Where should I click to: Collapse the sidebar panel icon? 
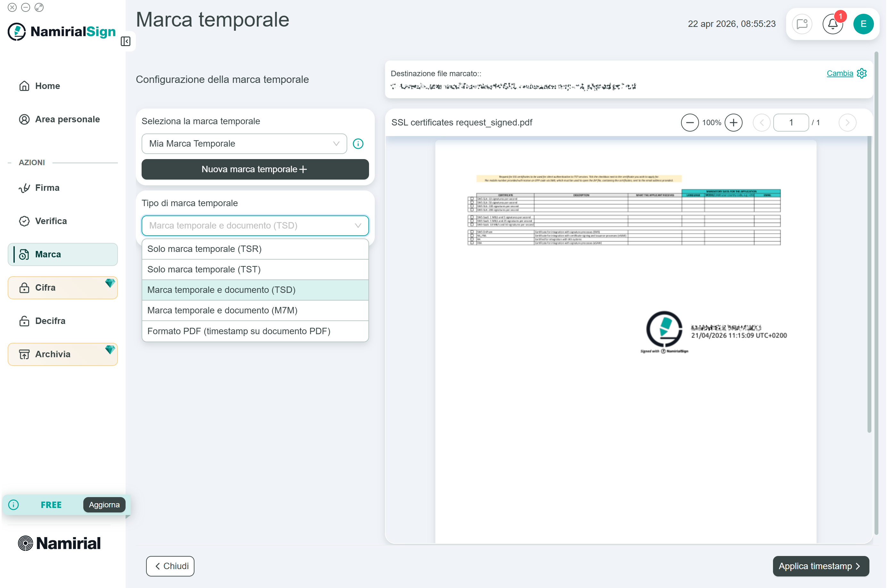[x=125, y=41]
